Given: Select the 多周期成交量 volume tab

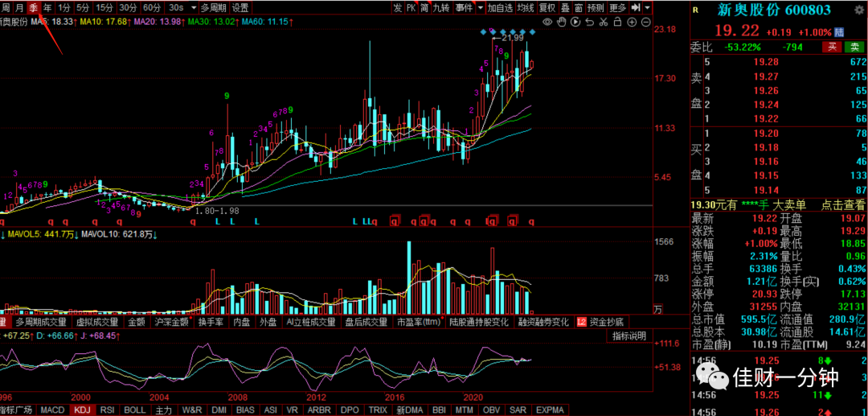Looking at the screenshot, I should (41, 322).
